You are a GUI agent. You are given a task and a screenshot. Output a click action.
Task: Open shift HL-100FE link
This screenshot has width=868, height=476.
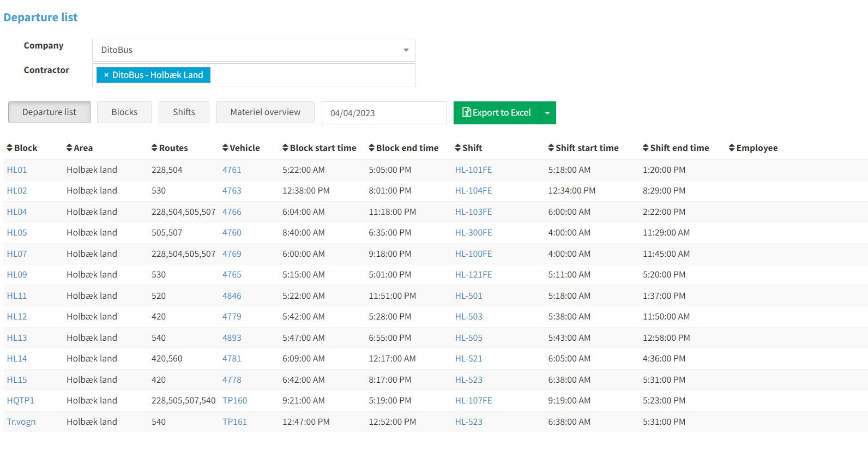coord(474,254)
